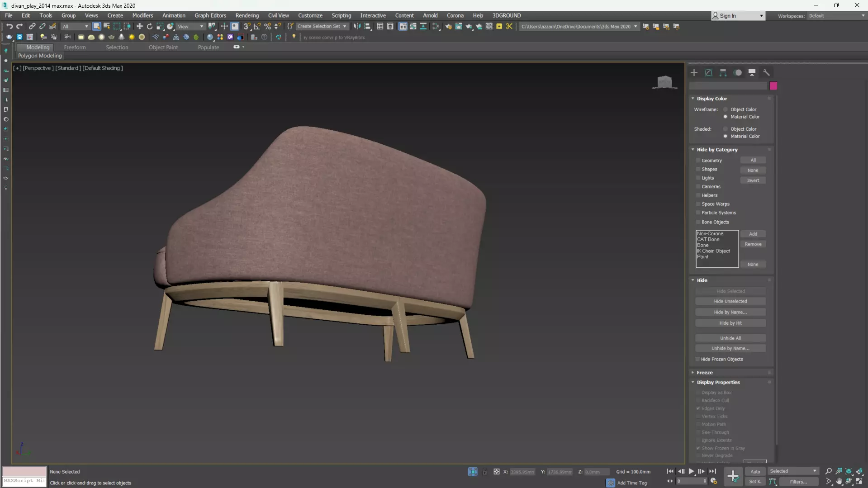Check the Cameras hide category
Screen dimensions: 868x488
pos(698,186)
